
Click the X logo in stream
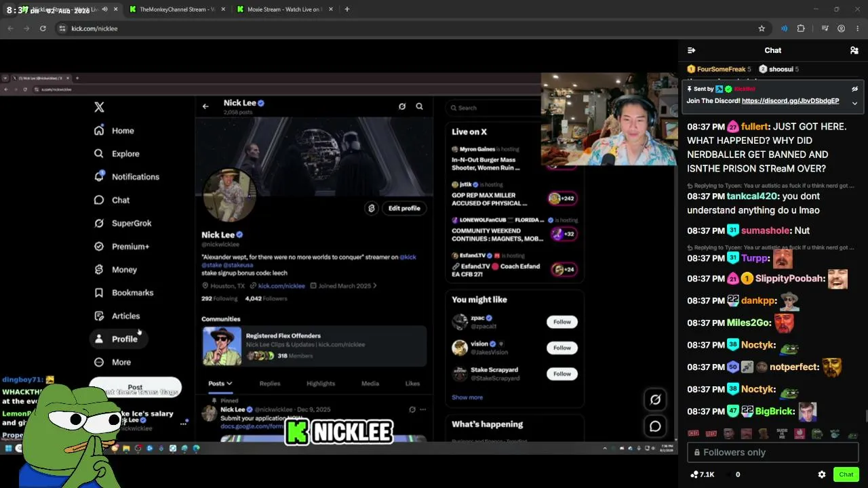coord(99,107)
